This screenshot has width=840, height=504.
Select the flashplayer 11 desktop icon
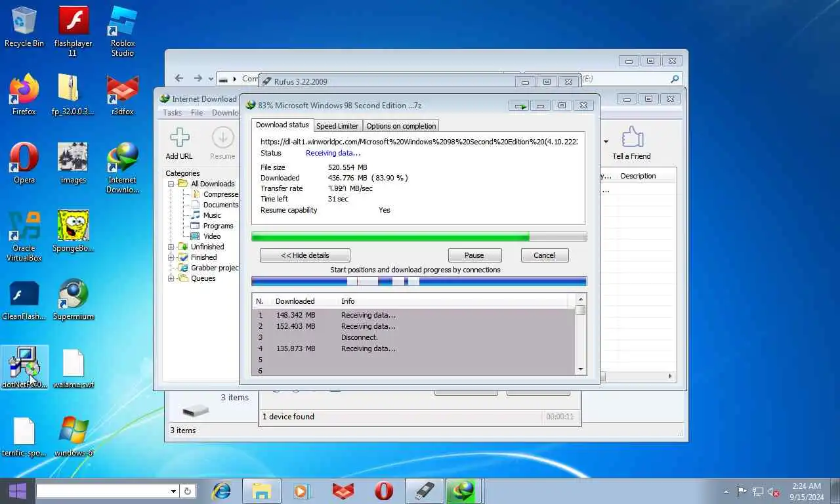(x=73, y=31)
